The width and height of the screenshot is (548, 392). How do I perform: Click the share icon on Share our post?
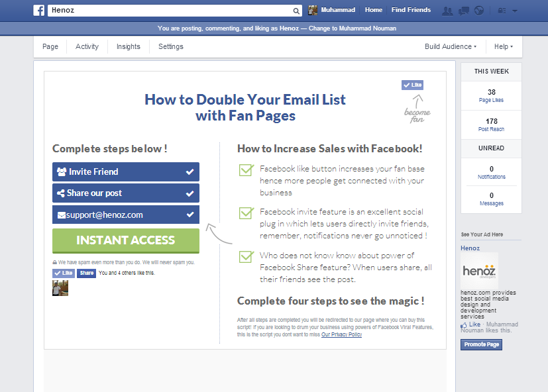61,193
